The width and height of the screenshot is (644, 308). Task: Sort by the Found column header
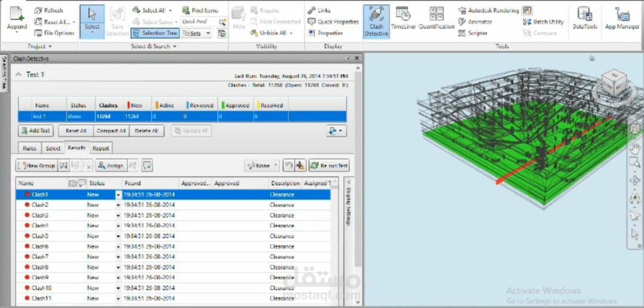(151, 183)
